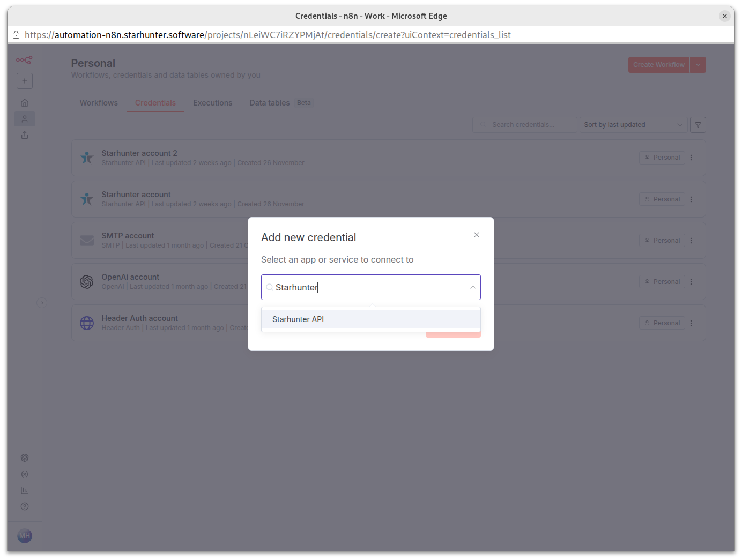
Task: Click the Starhunter account row star icon
Action: (87, 199)
